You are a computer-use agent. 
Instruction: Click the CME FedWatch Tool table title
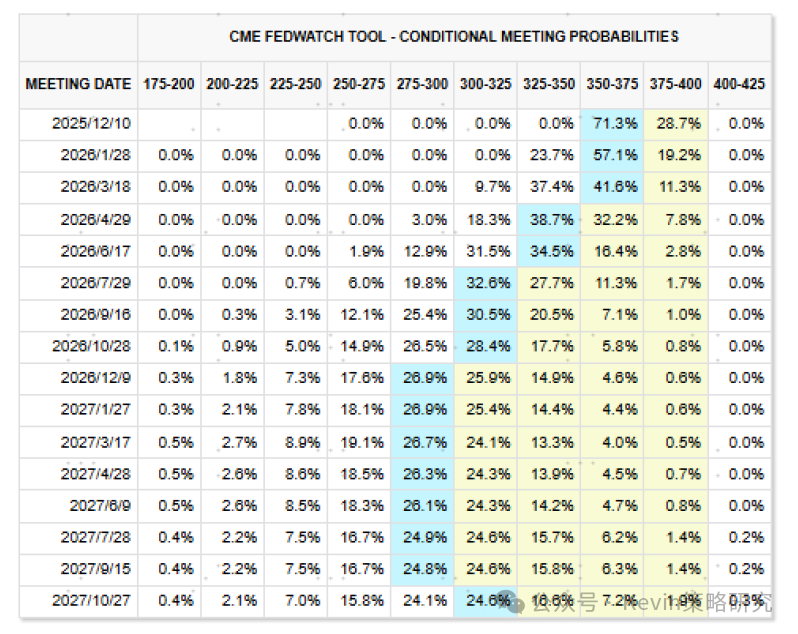[x=453, y=37]
